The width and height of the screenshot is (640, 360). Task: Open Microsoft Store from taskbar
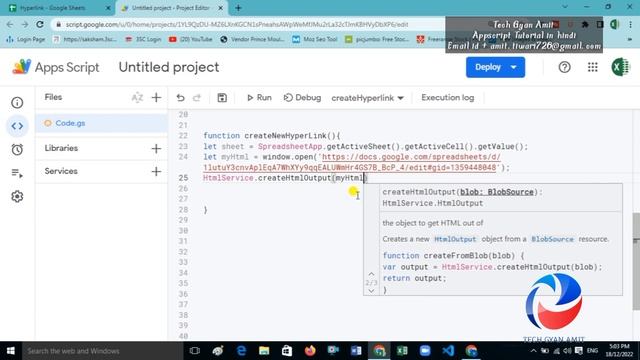[x=287, y=351]
